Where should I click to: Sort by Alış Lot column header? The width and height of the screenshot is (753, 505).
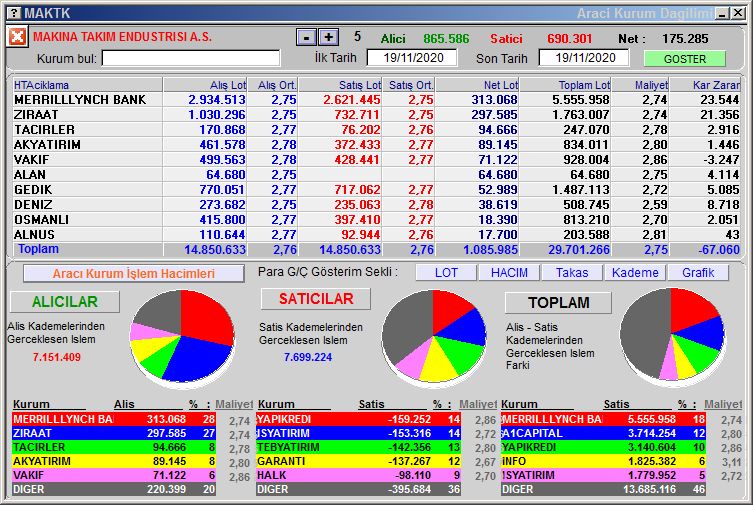[x=205, y=85]
